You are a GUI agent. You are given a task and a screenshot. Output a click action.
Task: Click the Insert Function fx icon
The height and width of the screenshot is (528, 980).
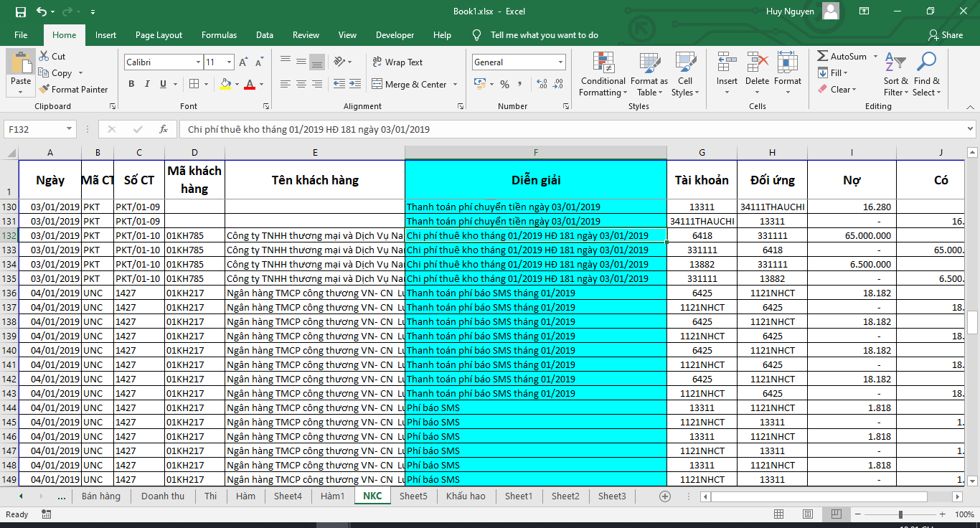pyautogui.click(x=164, y=129)
